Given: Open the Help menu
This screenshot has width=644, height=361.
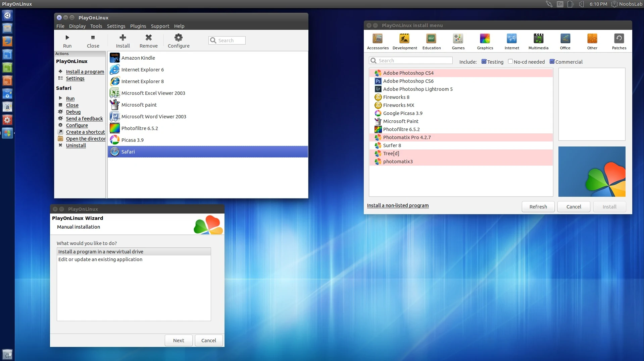Looking at the screenshot, I should point(179,26).
